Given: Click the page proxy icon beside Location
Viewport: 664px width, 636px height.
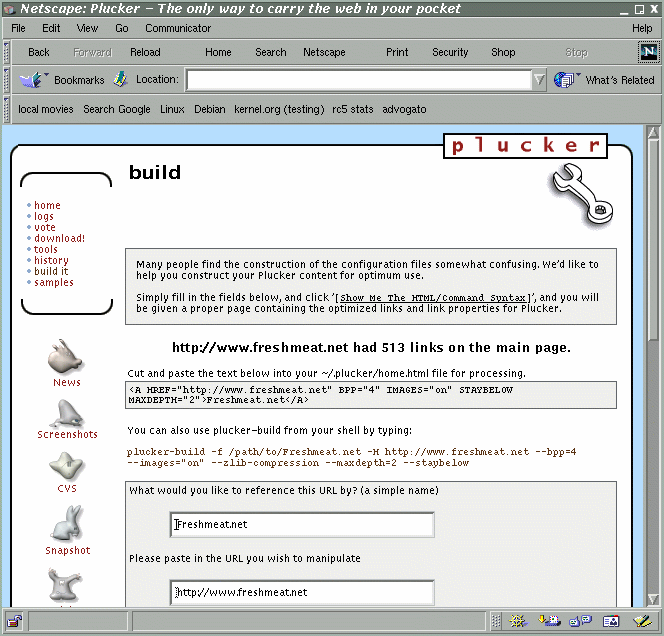Looking at the screenshot, I should click(121, 79).
